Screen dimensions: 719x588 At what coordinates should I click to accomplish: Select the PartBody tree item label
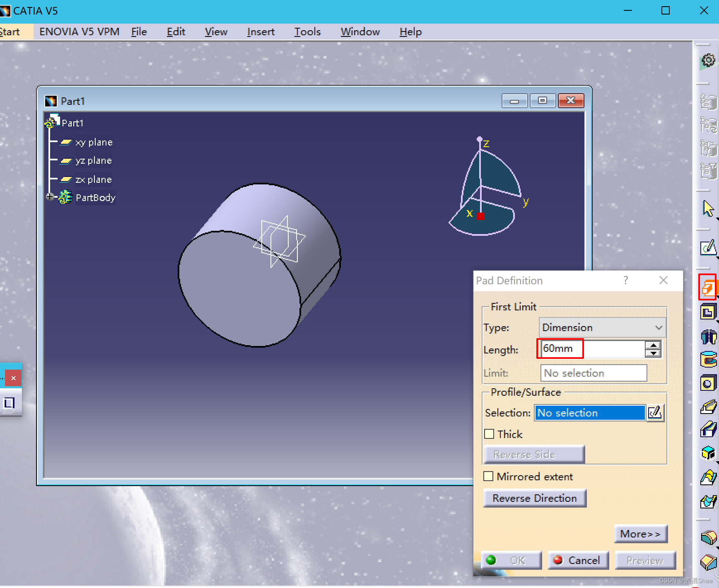pos(96,198)
